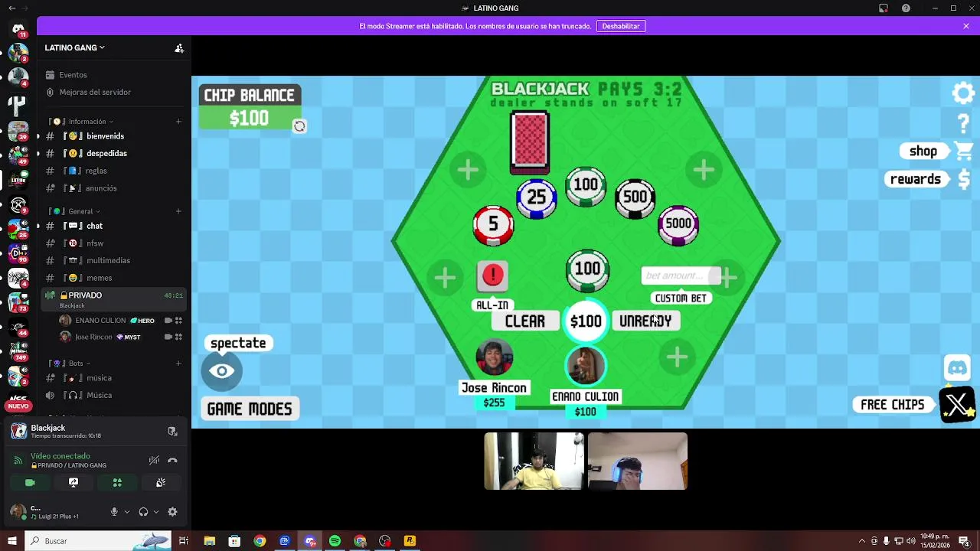Open Rockstar Games Launcher from taskbar
The width and height of the screenshot is (980, 551).
410,541
